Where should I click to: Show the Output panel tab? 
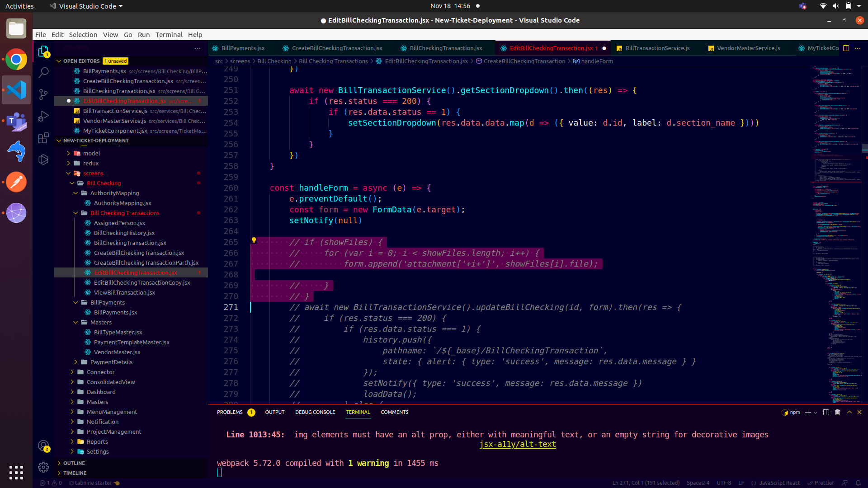click(274, 412)
